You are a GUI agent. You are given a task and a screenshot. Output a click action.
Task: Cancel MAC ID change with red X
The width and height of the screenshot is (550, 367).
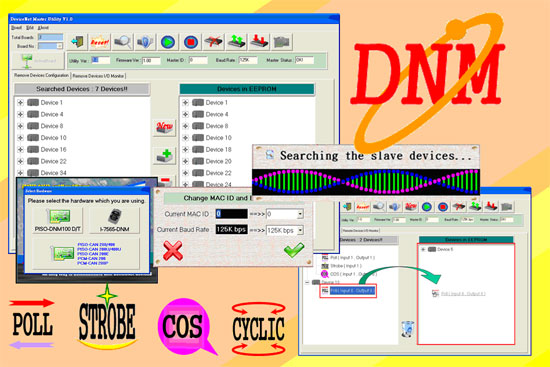[173, 251]
